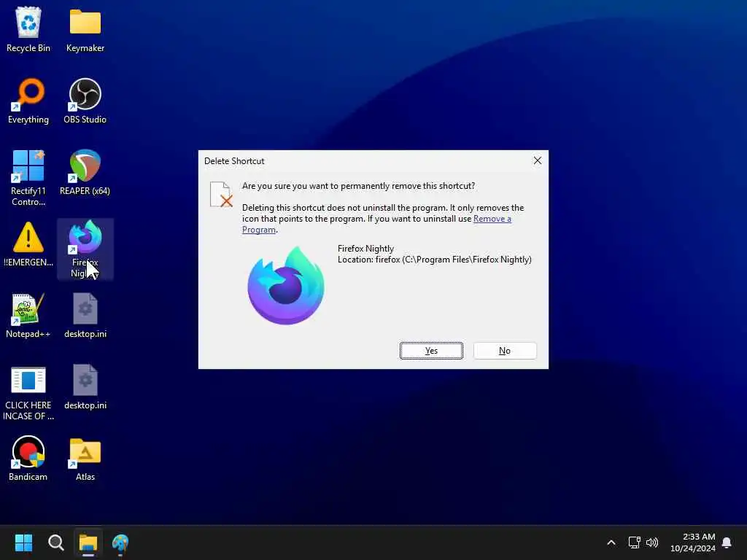Select the Atlas folder shortcut
The height and width of the screenshot is (560, 747).
(x=85, y=458)
